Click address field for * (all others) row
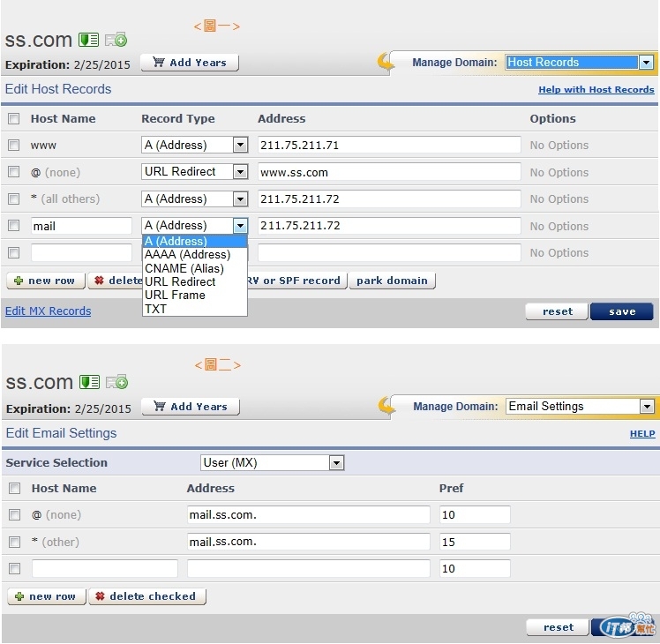The width and height of the screenshot is (660, 644). point(389,198)
